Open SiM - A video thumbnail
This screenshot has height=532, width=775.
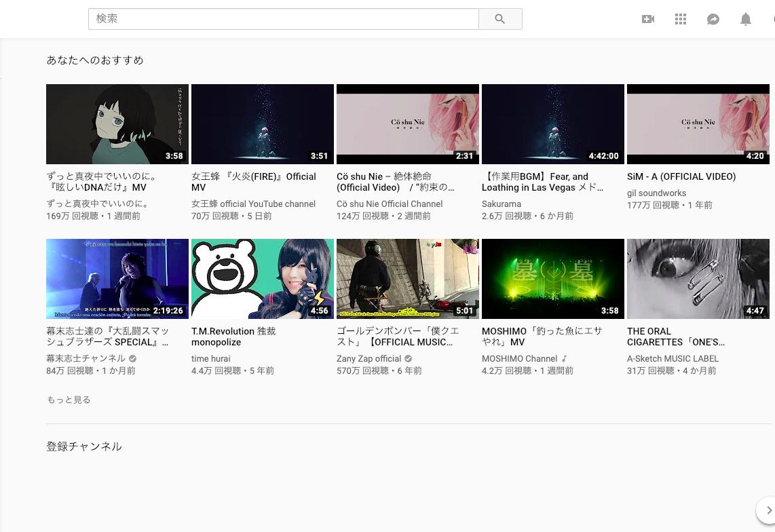[x=698, y=124]
